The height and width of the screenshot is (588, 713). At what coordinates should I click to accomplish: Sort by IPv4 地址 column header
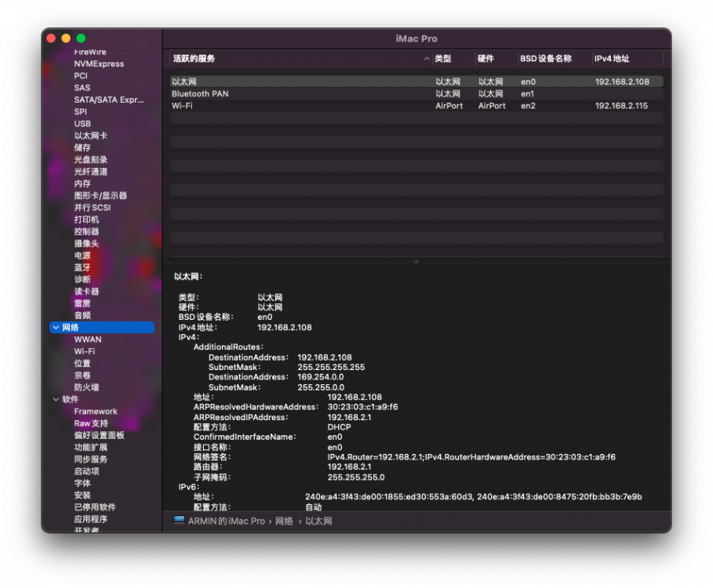612,59
